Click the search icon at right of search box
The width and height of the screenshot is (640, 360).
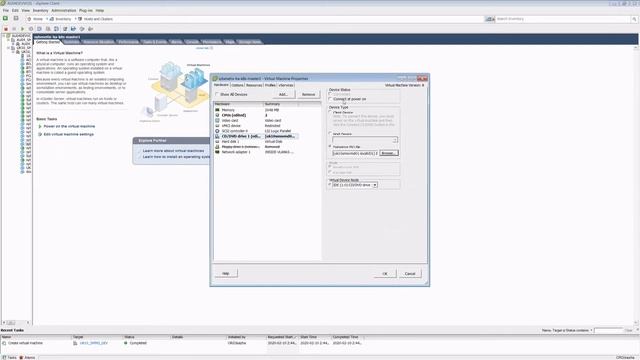tap(634, 19)
